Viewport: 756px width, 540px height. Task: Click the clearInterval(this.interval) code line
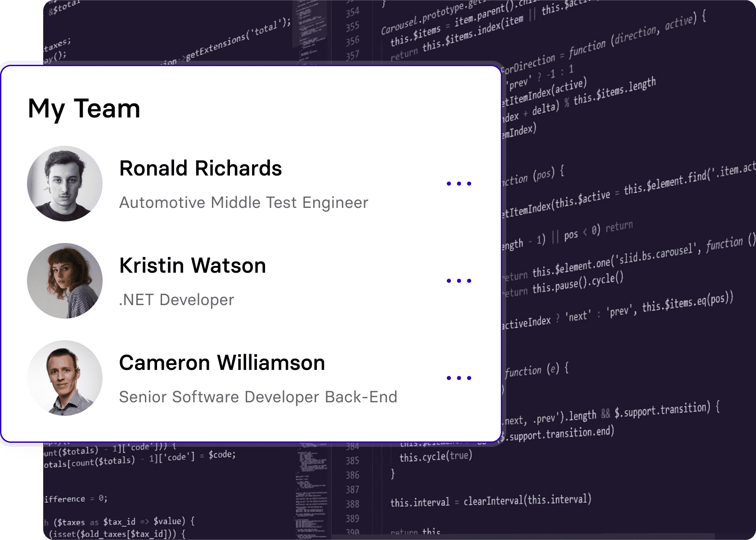[490, 501]
